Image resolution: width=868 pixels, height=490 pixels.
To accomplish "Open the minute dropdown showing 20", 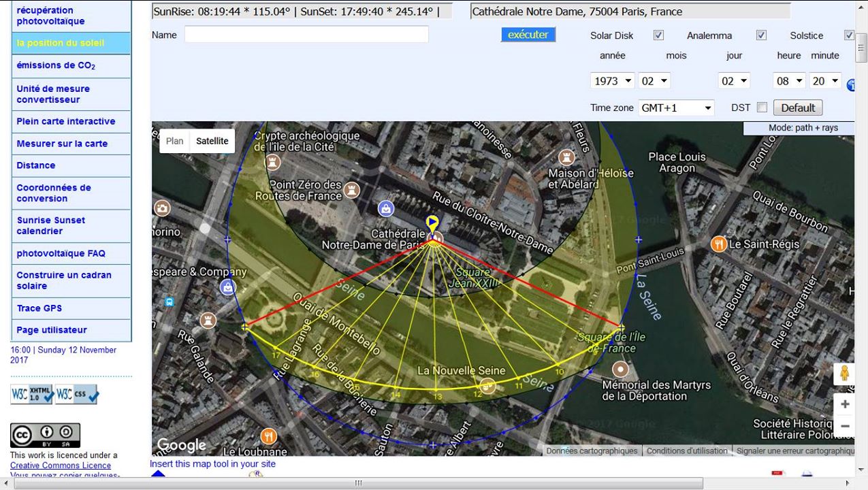I will (x=826, y=81).
